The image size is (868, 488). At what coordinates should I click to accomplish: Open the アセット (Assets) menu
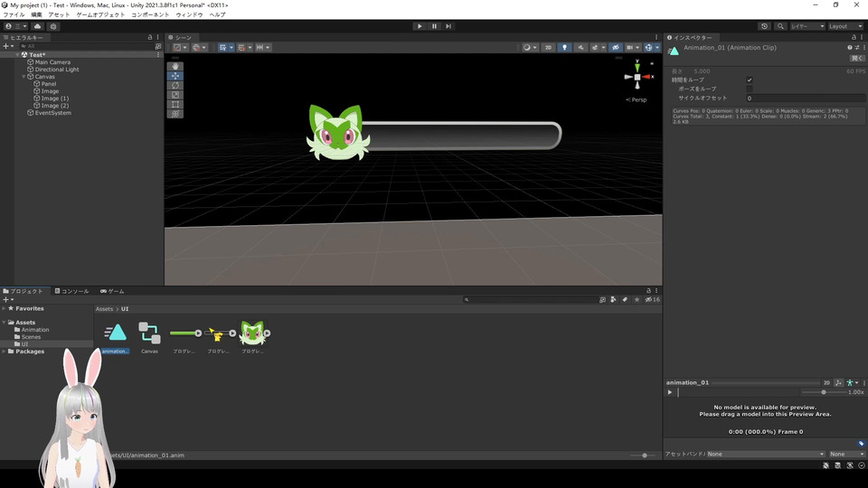[x=60, y=15]
